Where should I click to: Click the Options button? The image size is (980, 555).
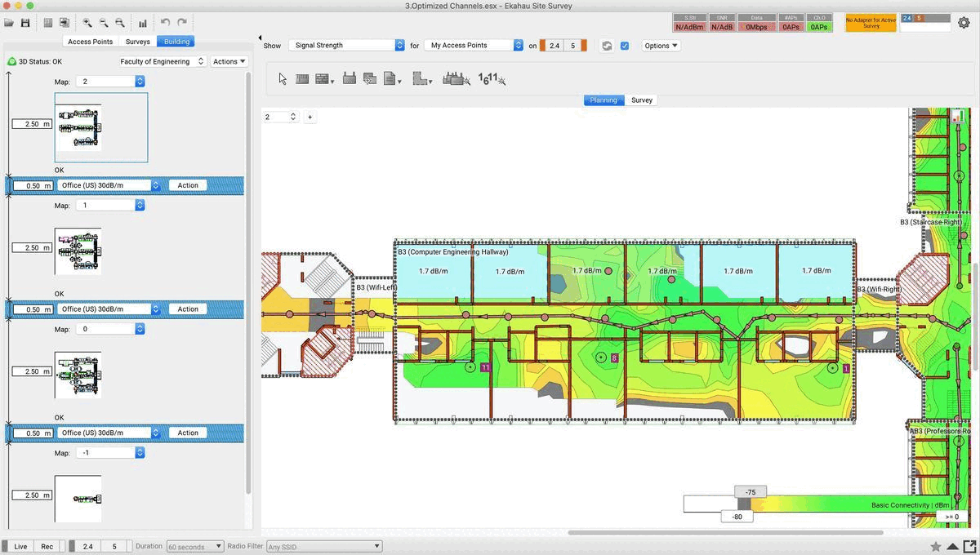pyautogui.click(x=661, y=46)
